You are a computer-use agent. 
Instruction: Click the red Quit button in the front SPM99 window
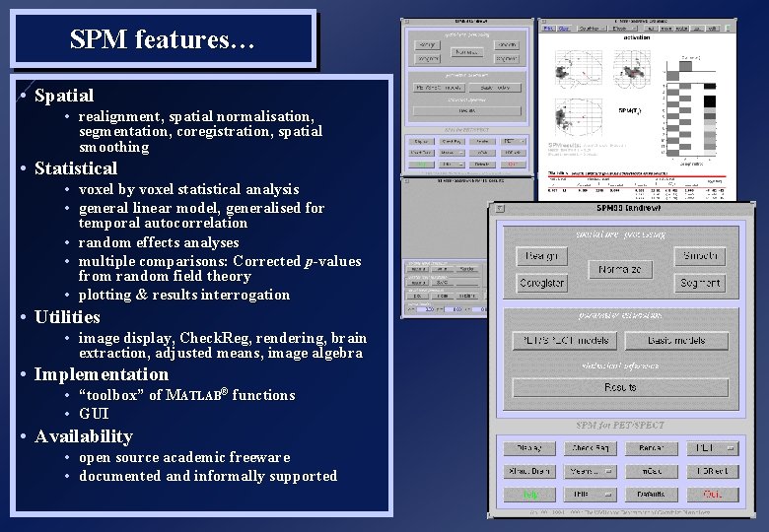[713, 495]
